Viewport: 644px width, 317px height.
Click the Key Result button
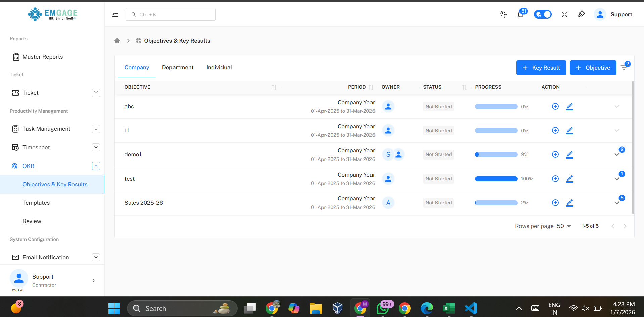541,68
